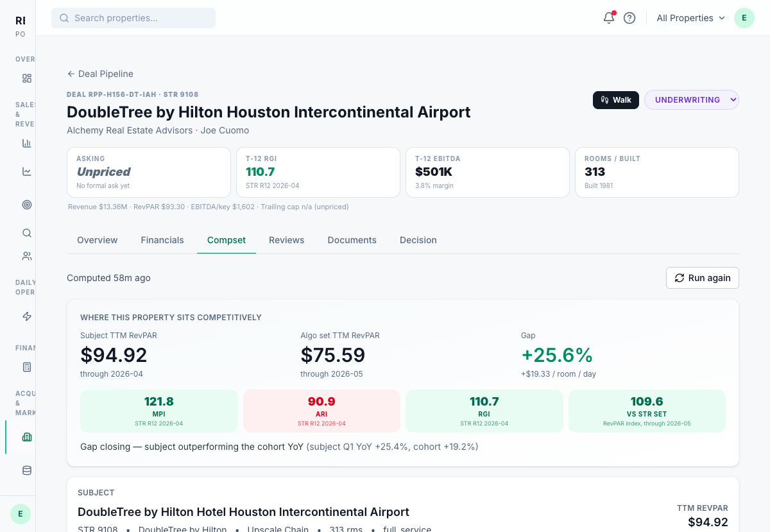Screen dimensions: 770x532
Task: Click the Walk button
Action: tap(616, 99)
